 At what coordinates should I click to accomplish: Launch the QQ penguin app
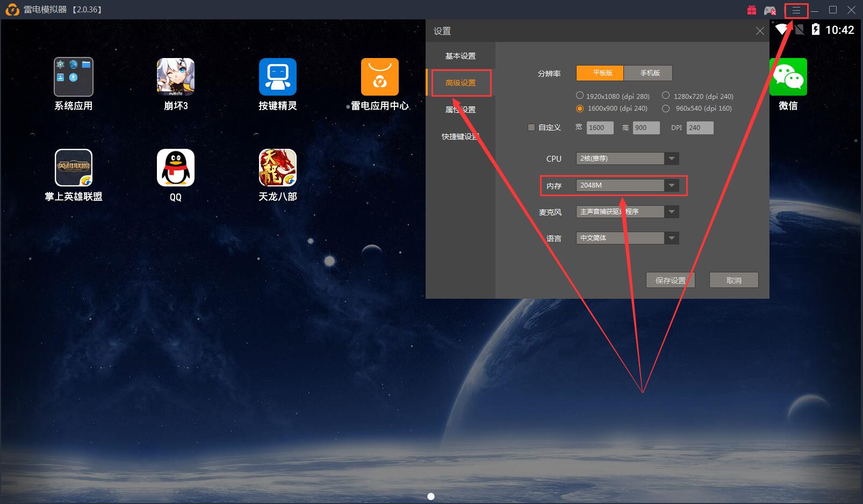[x=175, y=168]
